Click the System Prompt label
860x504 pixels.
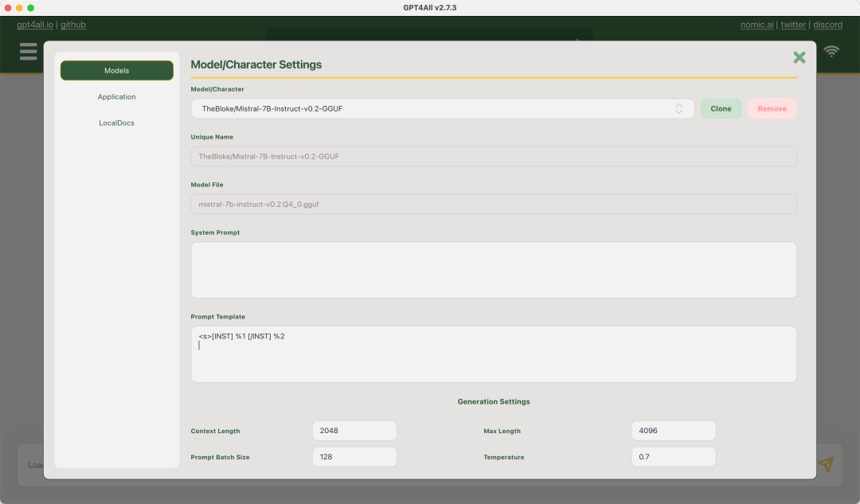(x=215, y=232)
